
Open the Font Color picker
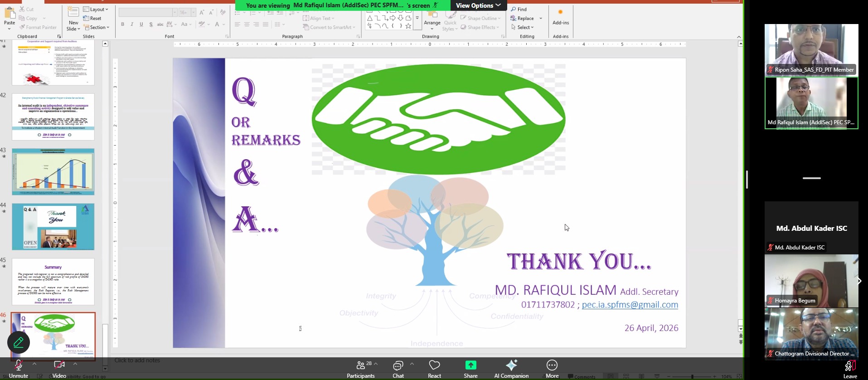coord(219,24)
